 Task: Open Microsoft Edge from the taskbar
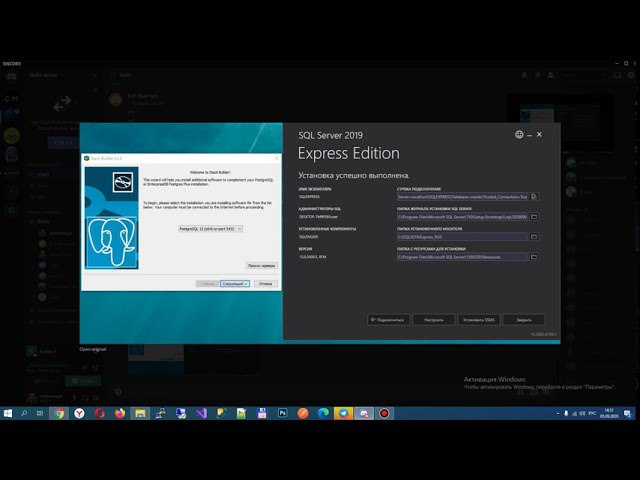323,413
